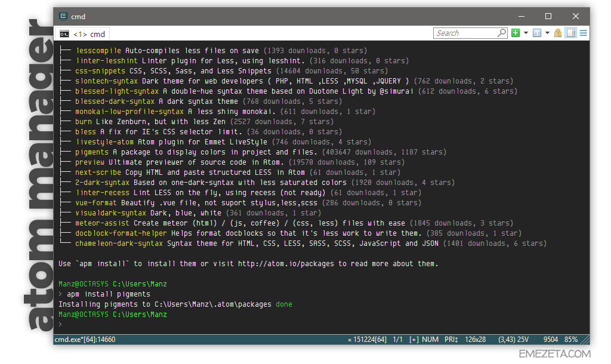This screenshot has width=611, height=364.
Task: Click the [+] indicator in status bar
Action: coord(414,340)
